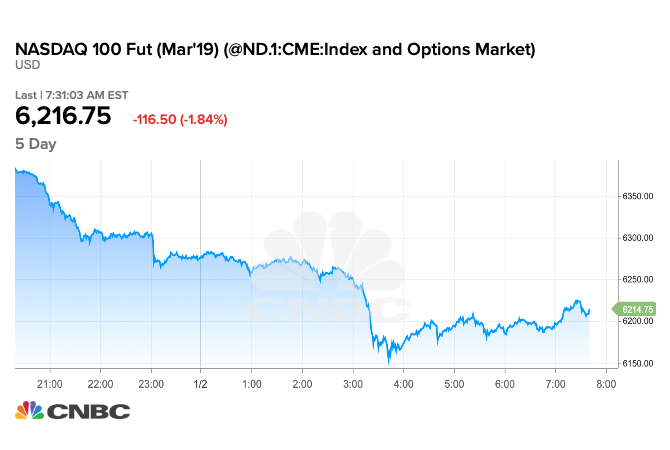Click the red -116.50 (-1.84%) change value
The image size is (670, 450).
pyautogui.click(x=180, y=120)
